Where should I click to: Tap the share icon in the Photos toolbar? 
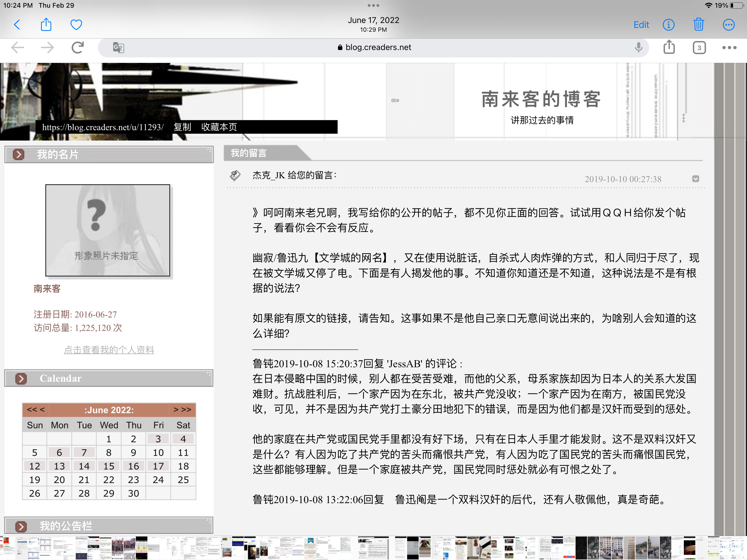tap(46, 24)
